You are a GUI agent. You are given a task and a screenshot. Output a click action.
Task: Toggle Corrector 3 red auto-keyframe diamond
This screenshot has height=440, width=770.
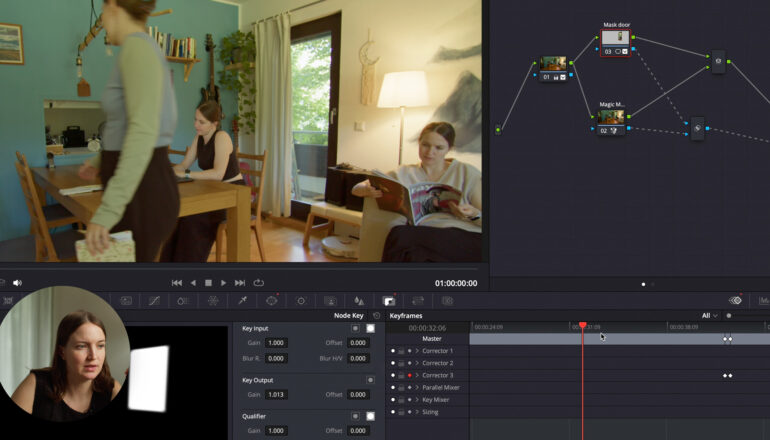410,376
